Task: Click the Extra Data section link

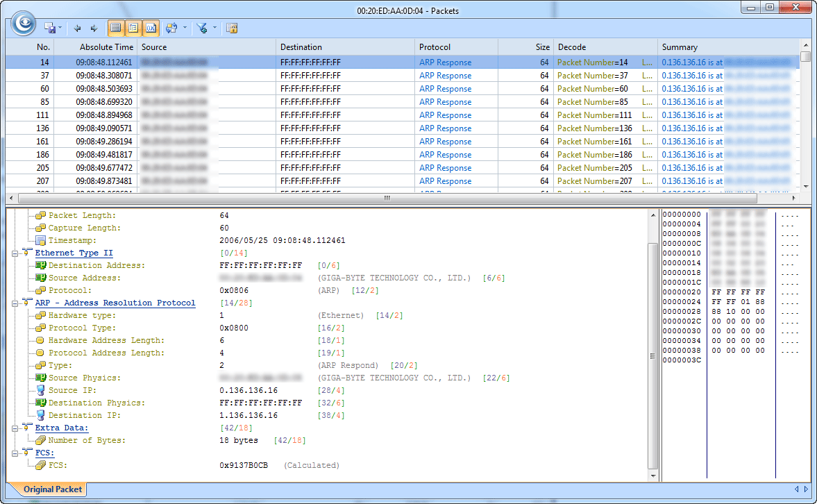Action: pos(62,428)
